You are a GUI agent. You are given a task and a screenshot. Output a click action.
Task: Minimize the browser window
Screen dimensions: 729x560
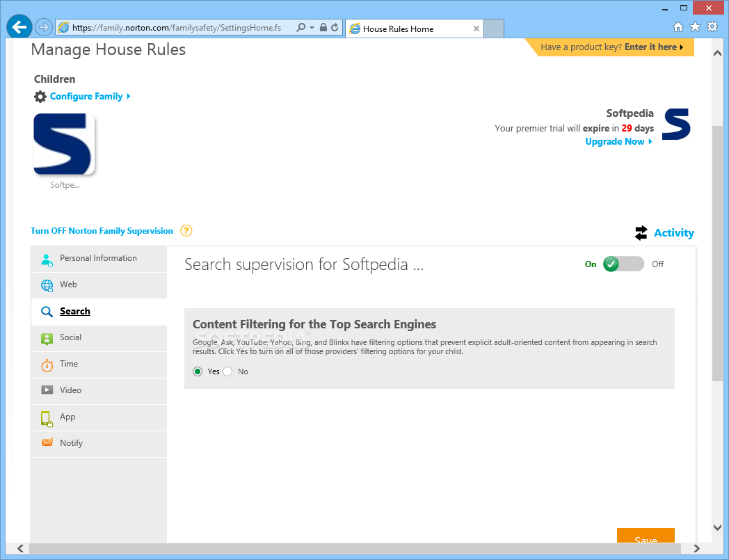click(665, 8)
